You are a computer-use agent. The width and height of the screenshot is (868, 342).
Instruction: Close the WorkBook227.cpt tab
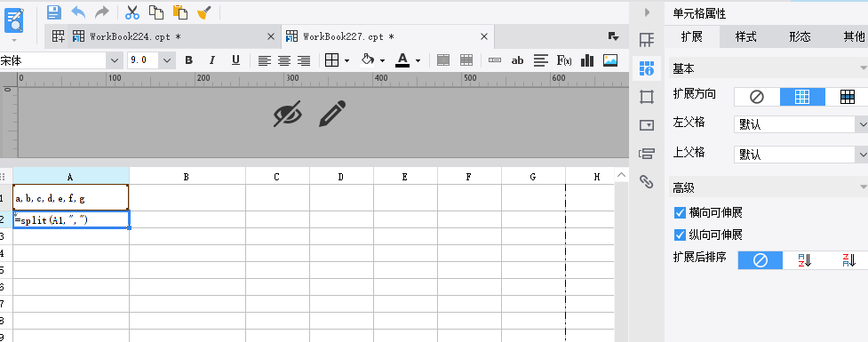[x=484, y=36]
